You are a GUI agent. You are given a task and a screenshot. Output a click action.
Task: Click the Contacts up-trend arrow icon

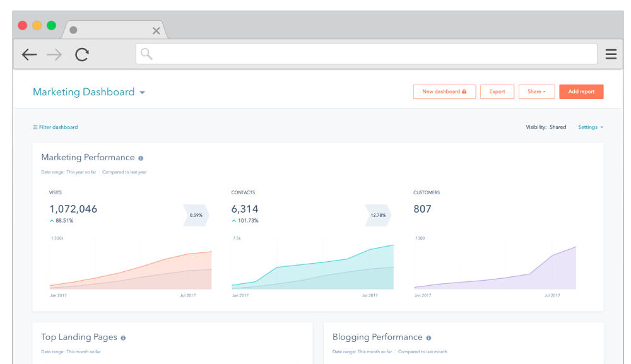[x=234, y=221]
